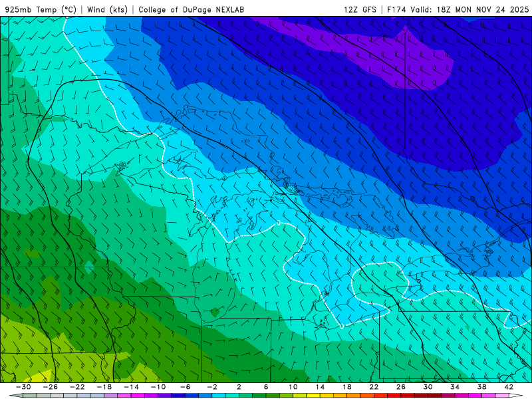Click 'College of DuPage NEXLAB' credit text
The image size is (532, 399).
point(191,9)
